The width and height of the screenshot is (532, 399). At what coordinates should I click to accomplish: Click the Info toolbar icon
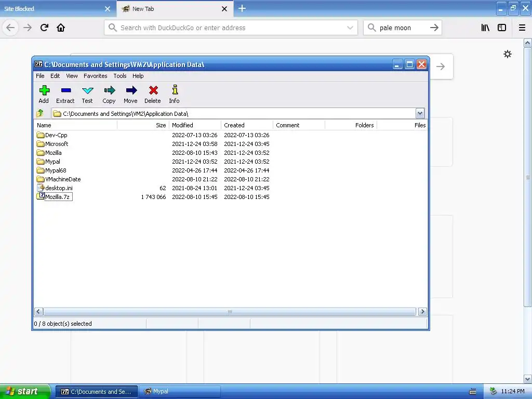(175, 89)
